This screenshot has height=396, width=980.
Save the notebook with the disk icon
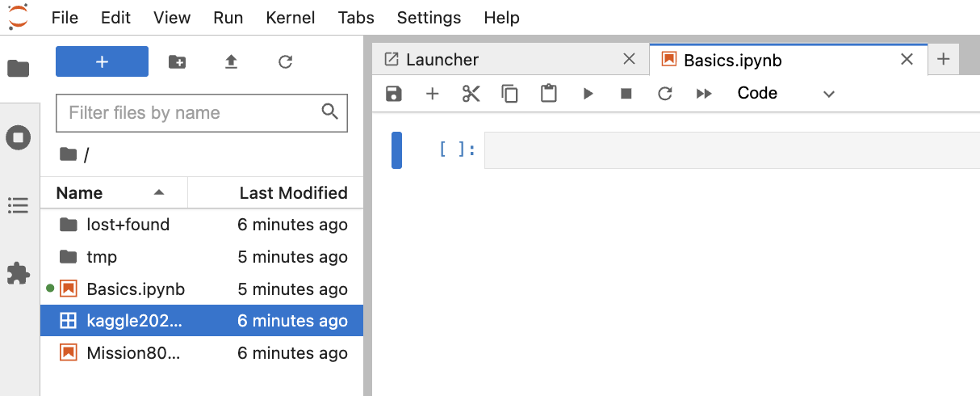(394, 94)
